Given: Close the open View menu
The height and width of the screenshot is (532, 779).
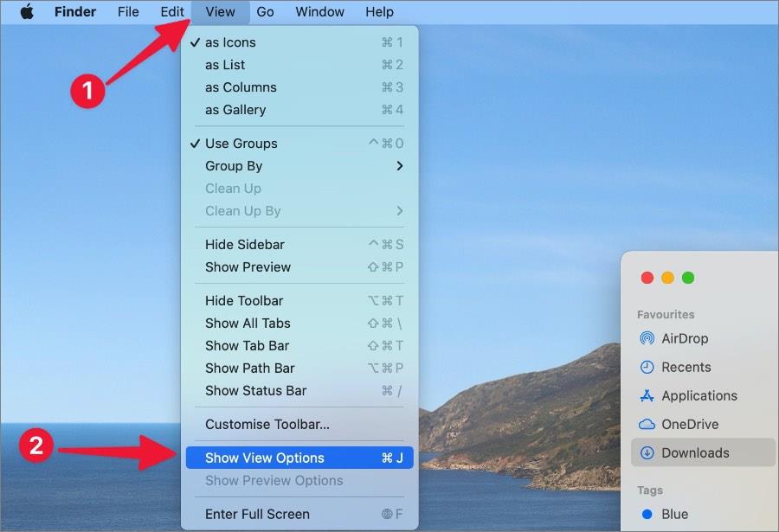Looking at the screenshot, I should [x=220, y=11].
